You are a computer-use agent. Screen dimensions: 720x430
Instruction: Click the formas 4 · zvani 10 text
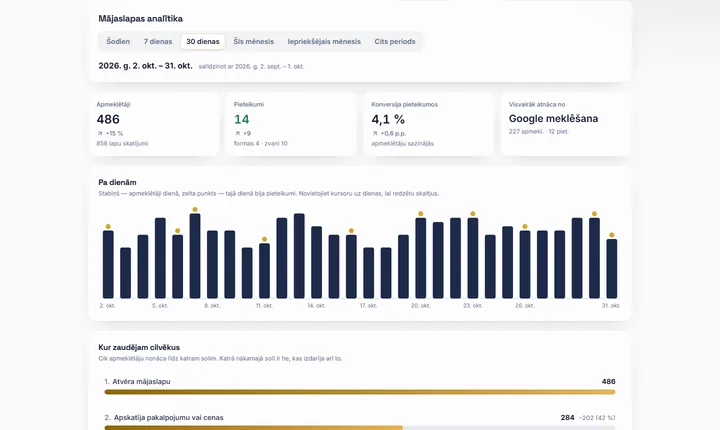click(260, 143)
